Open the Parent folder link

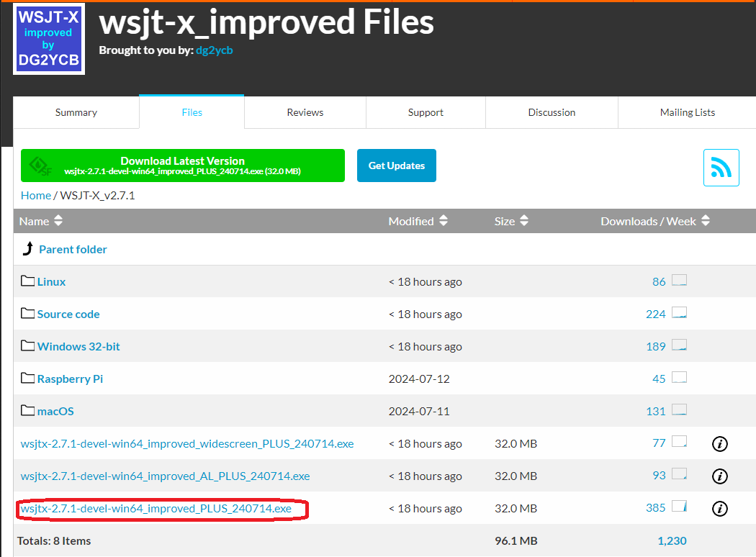(73, 249)
